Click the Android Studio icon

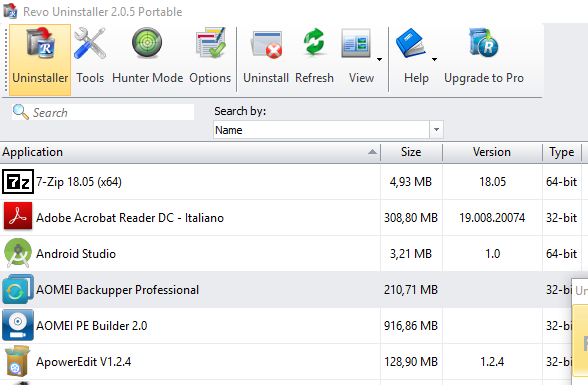(x=18, y=253)
